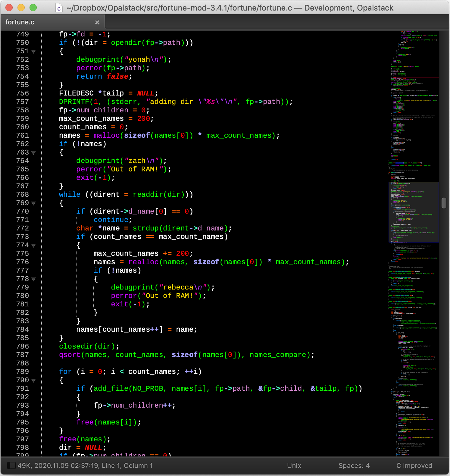Image resolution: width=450 pixels, height=476 pixels.
Task: Select the fortune.c tab
Action: tap(52, 22)
